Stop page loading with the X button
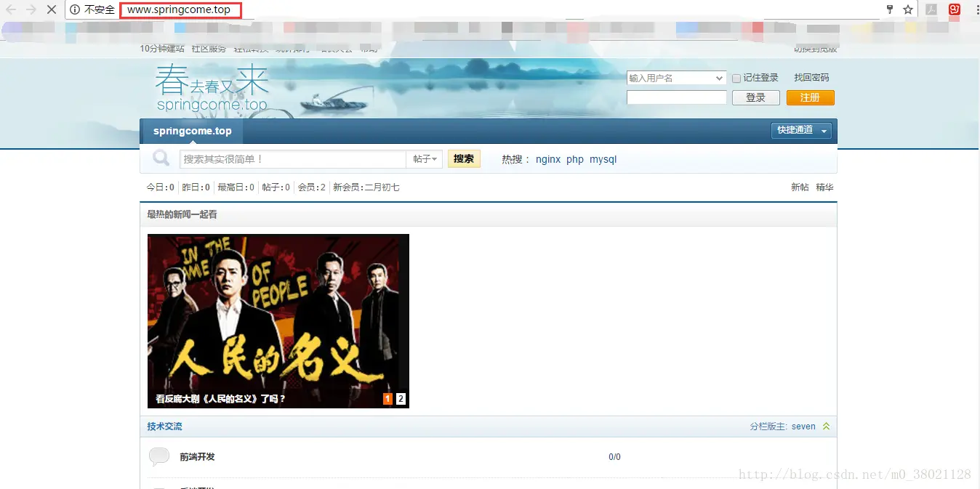Viewport: 980px width, 489px height. tap(51, 10)
